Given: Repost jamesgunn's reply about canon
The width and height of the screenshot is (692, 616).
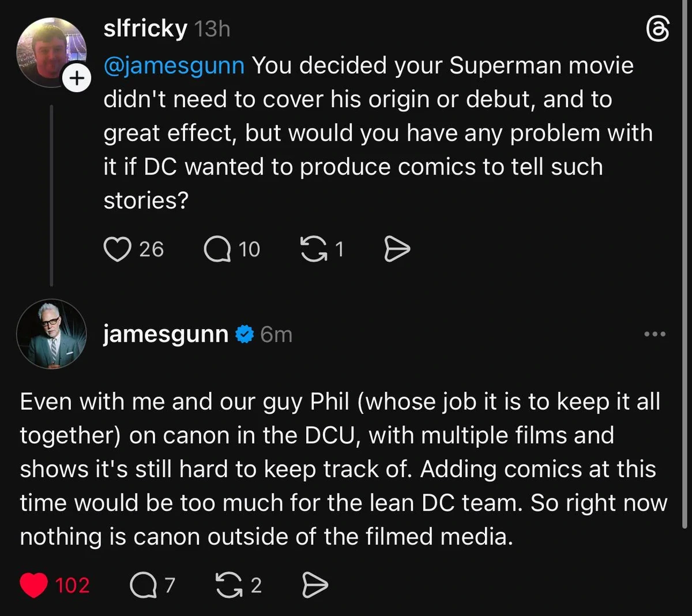Looking at the screenshot, I should point(229,585).
